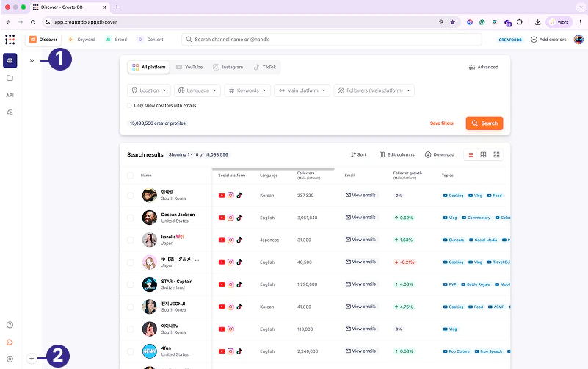Click Save filters link

click(x=442, y=123)
